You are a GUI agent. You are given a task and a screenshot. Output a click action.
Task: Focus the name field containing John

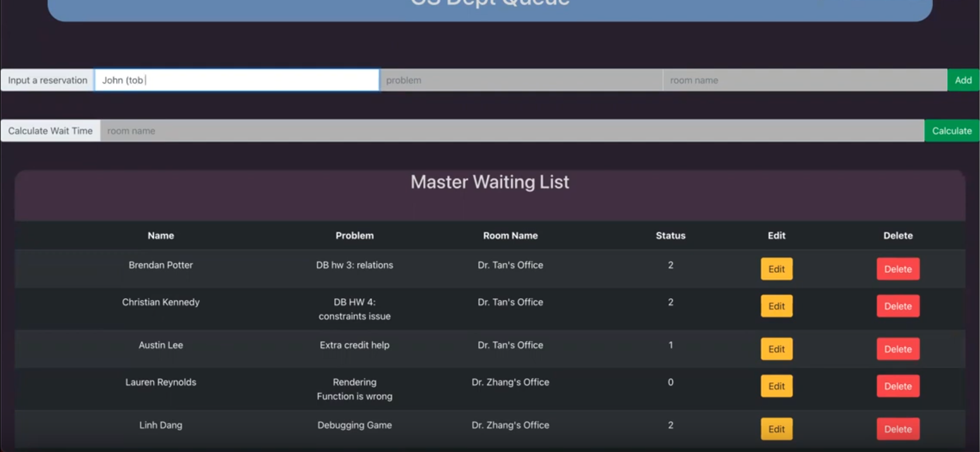click(237, 80)
